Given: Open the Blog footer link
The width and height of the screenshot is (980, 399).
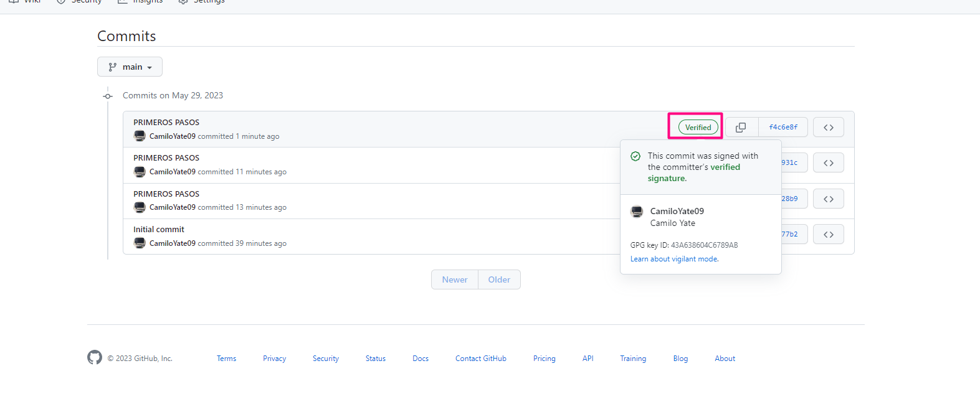Looking at the screenshot, I should (680, 359).
